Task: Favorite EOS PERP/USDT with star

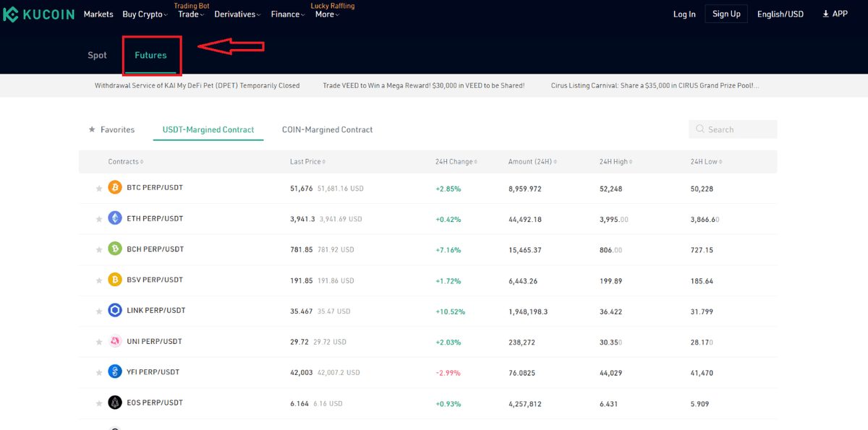Action: pos(99,403)
